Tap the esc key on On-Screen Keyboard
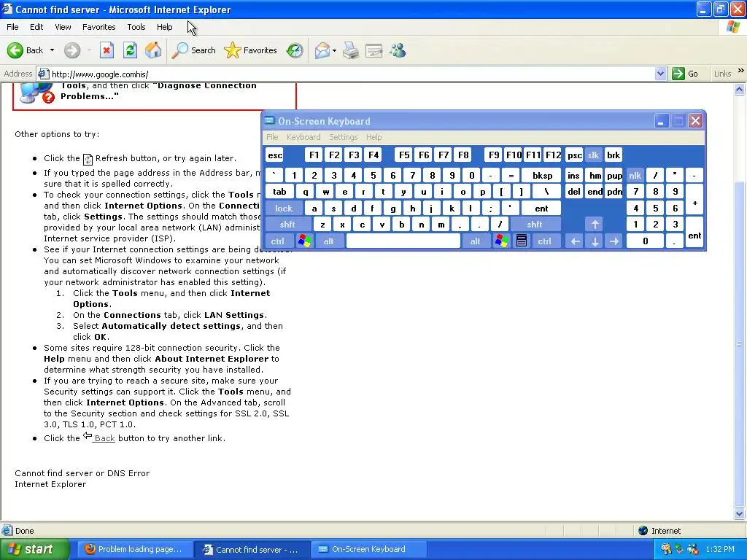Image resolution: width=747 pixels, height=560 pixels. [x=275, y=155]
